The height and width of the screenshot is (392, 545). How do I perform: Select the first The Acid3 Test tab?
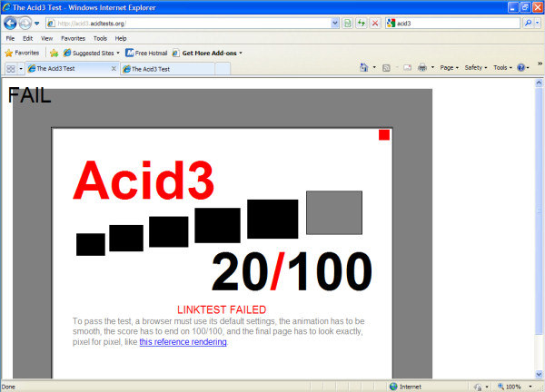click(x=69, y=68)
